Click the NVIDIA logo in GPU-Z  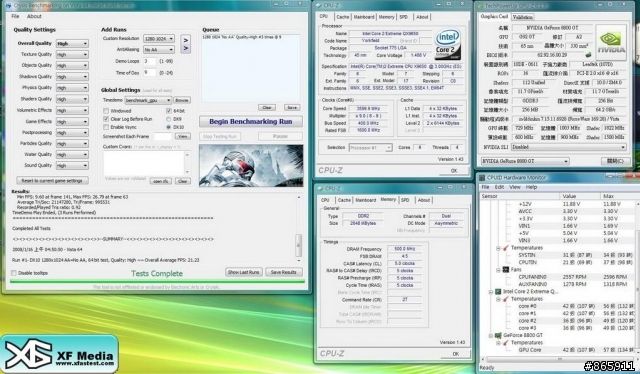click(x=611, y=43)
